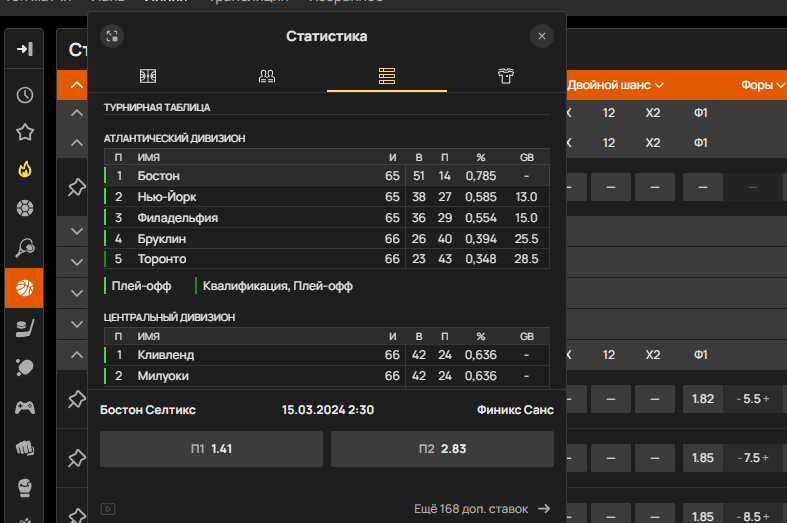Viewport: 787px width, 523px height.
Task: Close the Статистика popup
Action: pyautogui.click(x=542, y=36)
